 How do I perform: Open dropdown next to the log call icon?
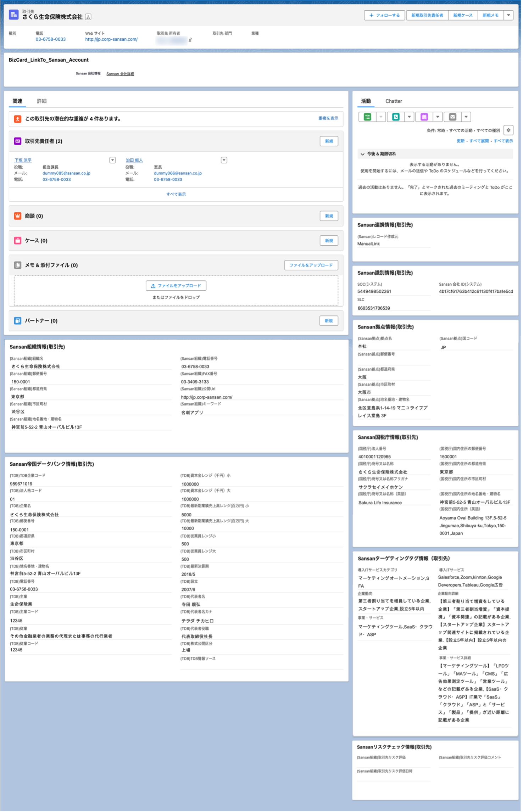click(409, 117)
